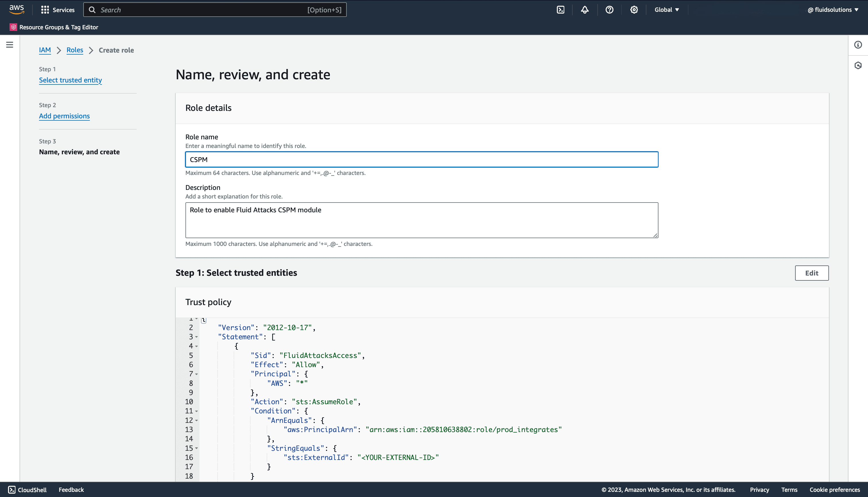Collapse the Principal block fold arrow on line 7

[196, 374]
